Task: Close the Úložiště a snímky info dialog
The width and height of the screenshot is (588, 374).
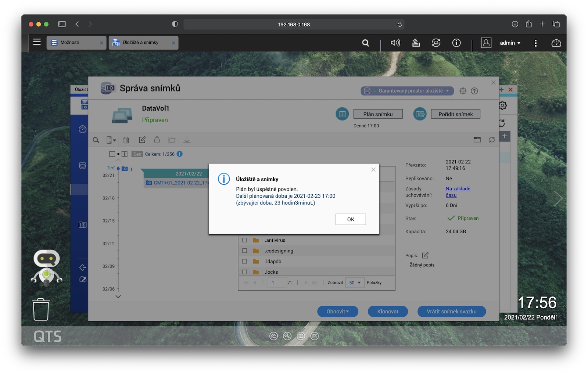Action: click(373, 169)
